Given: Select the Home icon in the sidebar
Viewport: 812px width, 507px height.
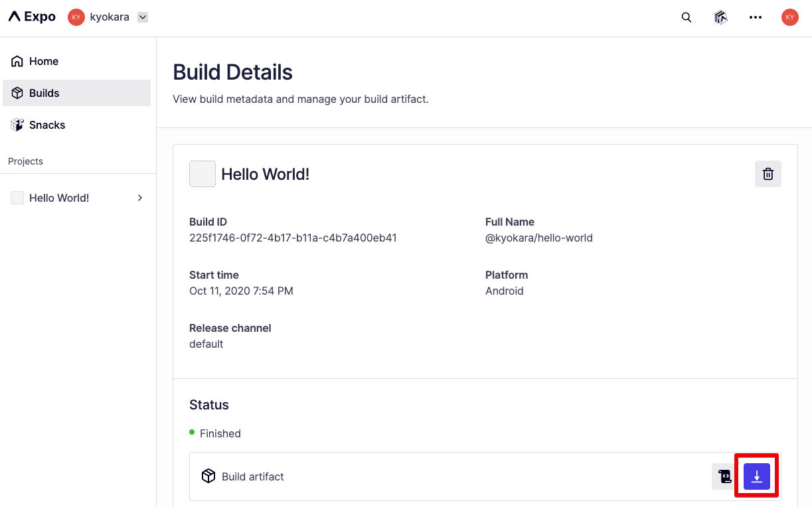Looking at the screenshot, I should (x=16, y=60).
